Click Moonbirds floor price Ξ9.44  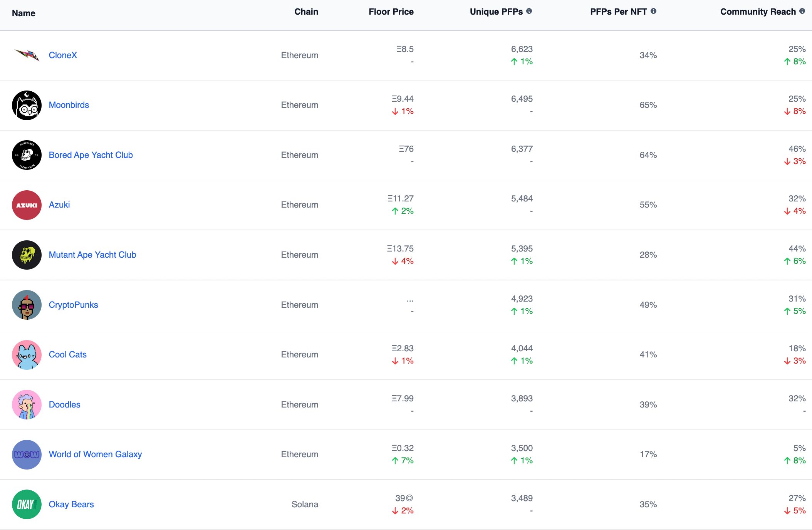(x=403, y=99)
